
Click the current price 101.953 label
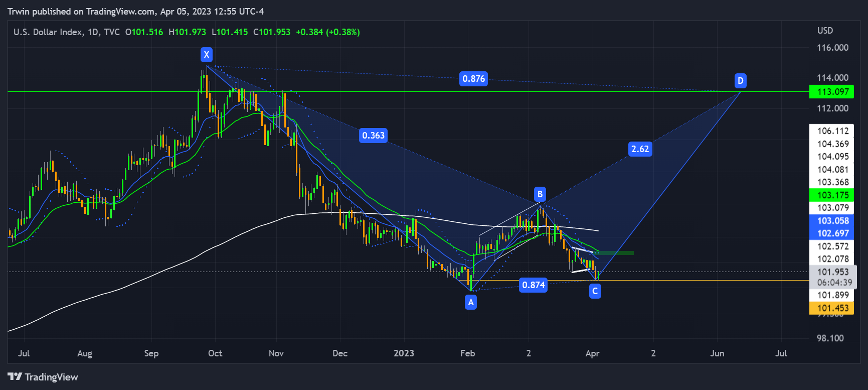click(x=833, y=272)
